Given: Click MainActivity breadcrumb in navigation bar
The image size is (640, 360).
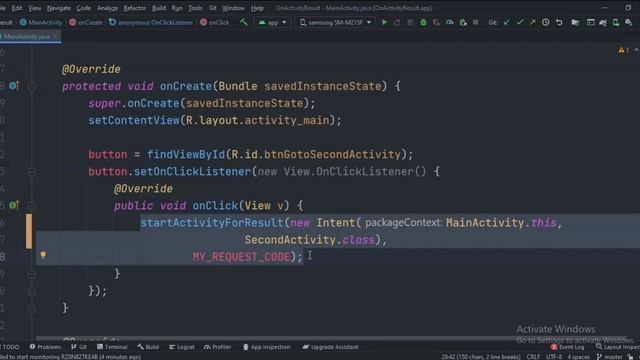Looking at the screenshot, I should [41, 22].
